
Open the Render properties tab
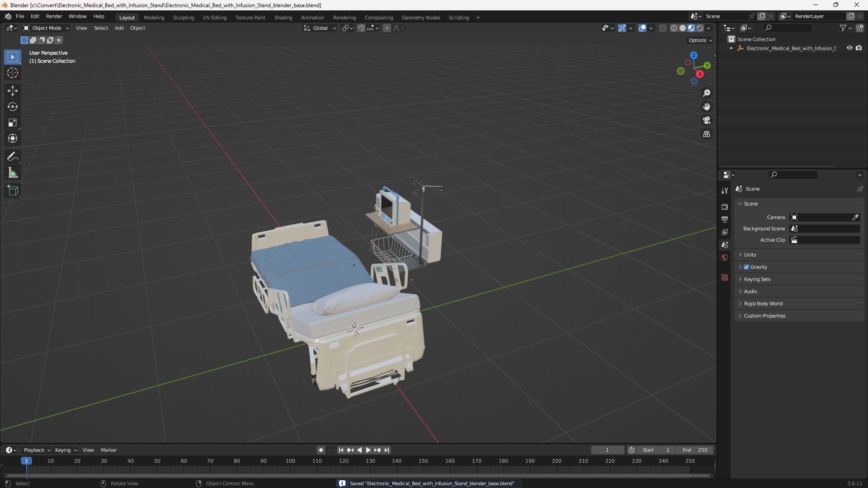point(725,206)
